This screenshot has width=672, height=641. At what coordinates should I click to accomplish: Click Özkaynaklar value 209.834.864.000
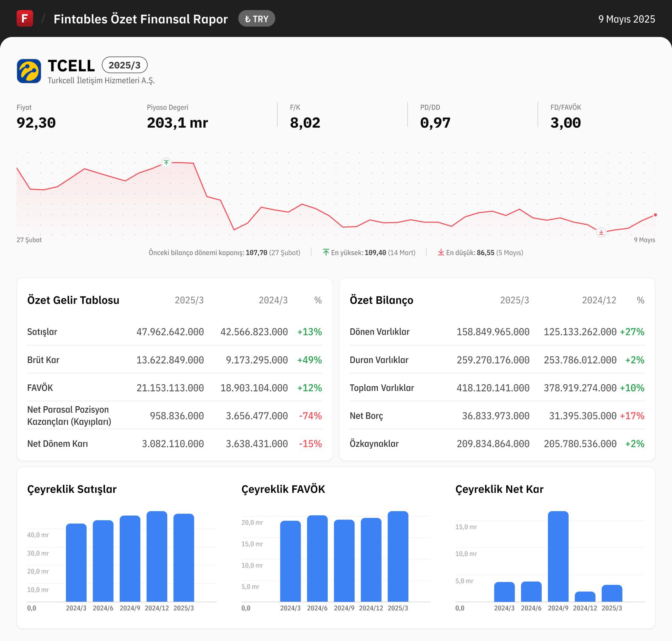click(493, 444)
